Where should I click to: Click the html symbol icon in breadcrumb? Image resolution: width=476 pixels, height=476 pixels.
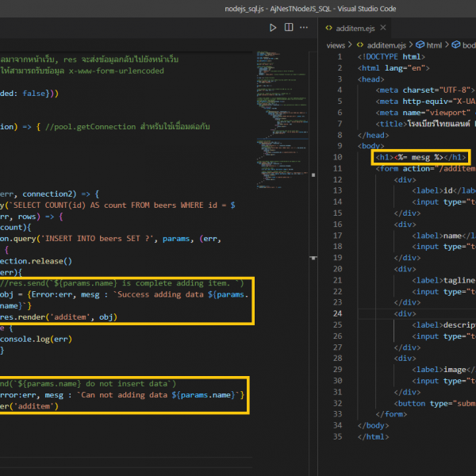tap(420, 46)
